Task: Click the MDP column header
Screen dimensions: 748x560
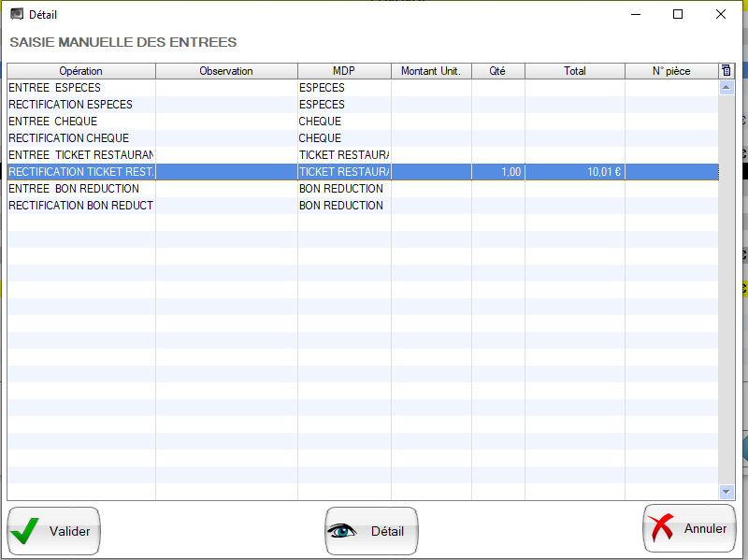Action: coord(344,71)
